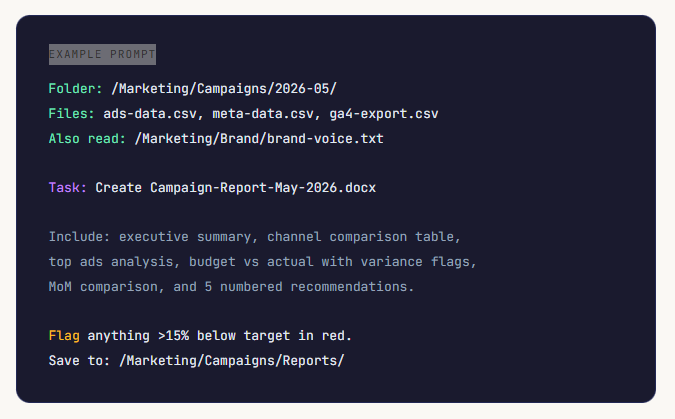Click the line 'top ads analysis, budget vs actual'
Viewport: 675px width, 419px height.
pos(263,262)
